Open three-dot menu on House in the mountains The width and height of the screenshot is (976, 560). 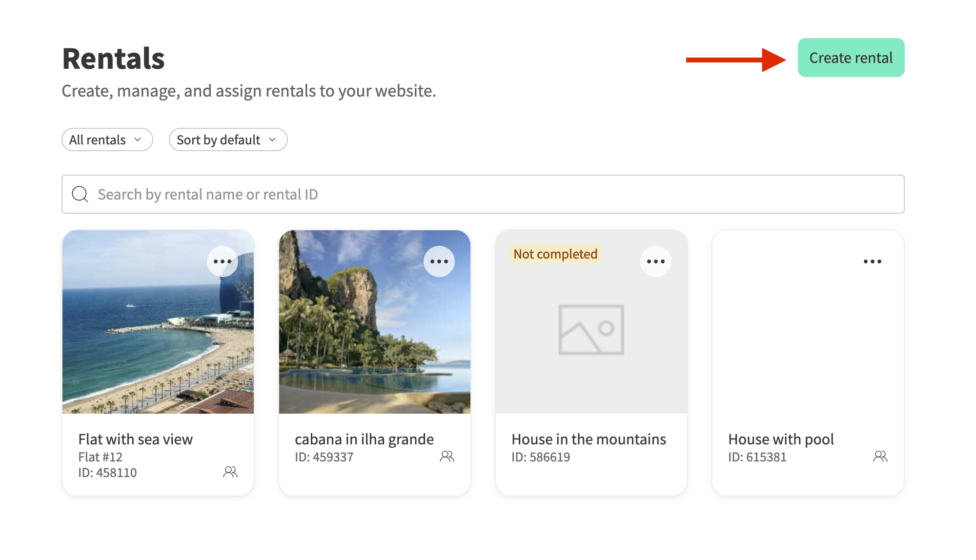click(656, 261)
